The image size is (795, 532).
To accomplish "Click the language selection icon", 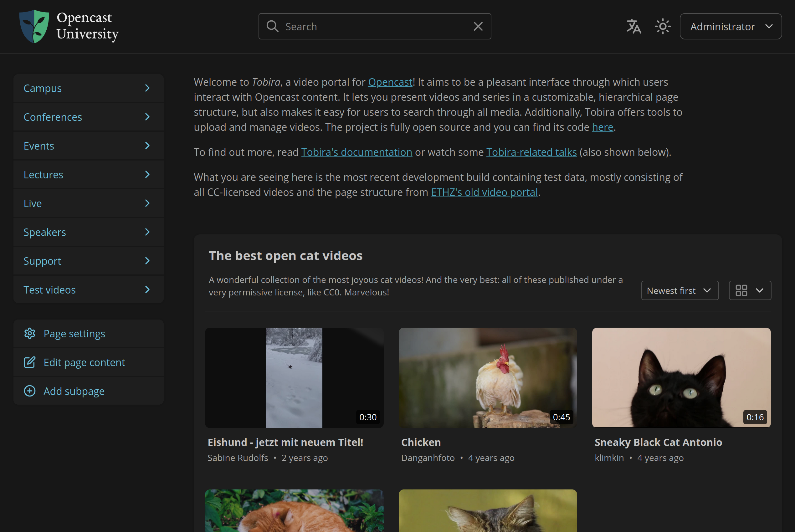I will pyautogui.click(x=633, y=27).
